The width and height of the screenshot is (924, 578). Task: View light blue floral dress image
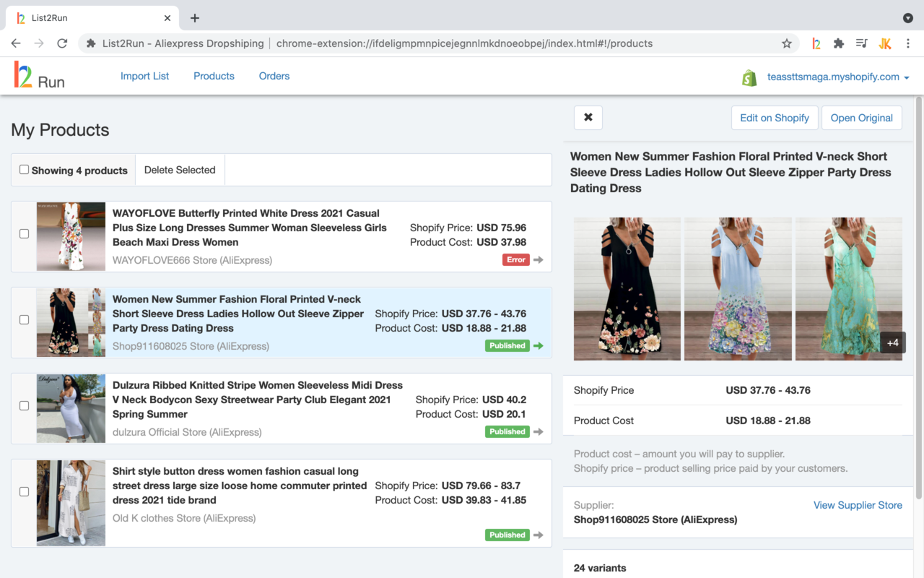[x=738, y=289]
